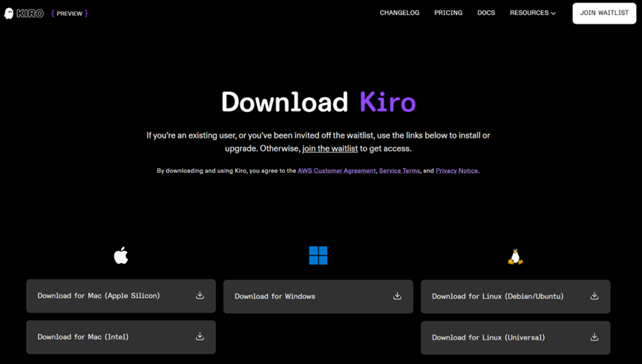Expand the Resources dropdown chevron
642x364 pixels.
pos(553,13)
